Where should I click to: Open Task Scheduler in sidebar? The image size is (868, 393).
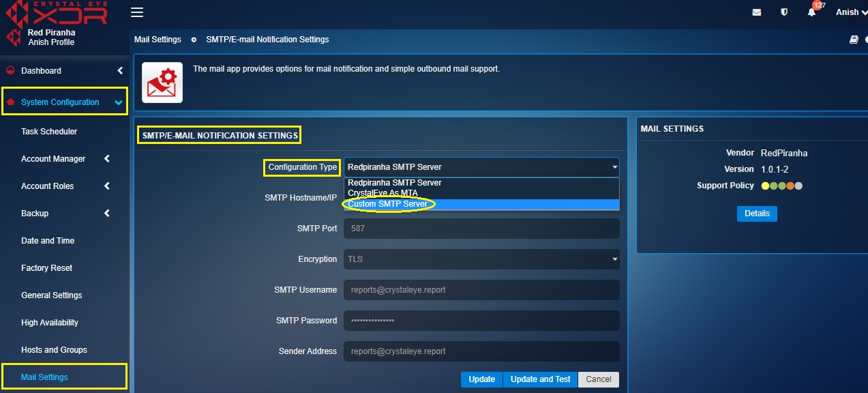tap(49, 132)
